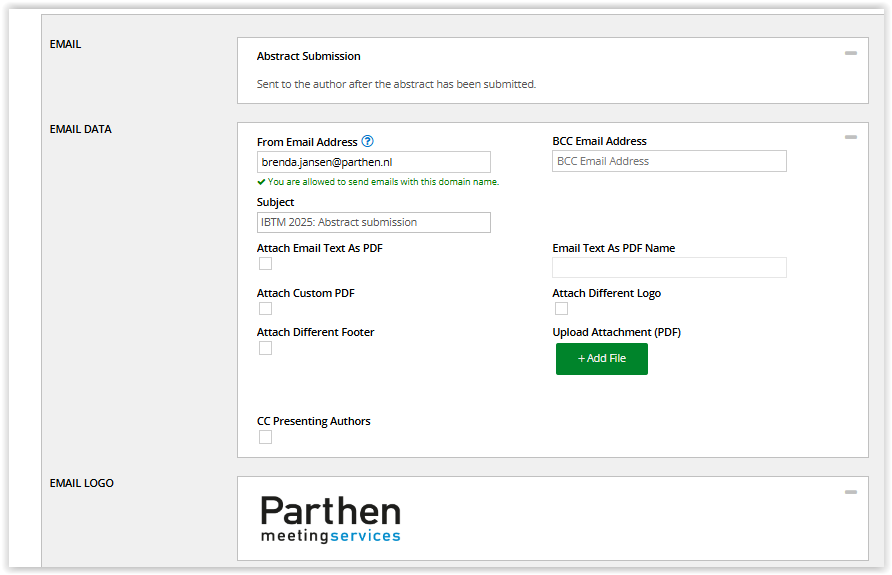Image resolution: width=892 pixels, height=575 pixels.
Task: Collapse the Abstract Submission email panel
Action: pos(850,53)
